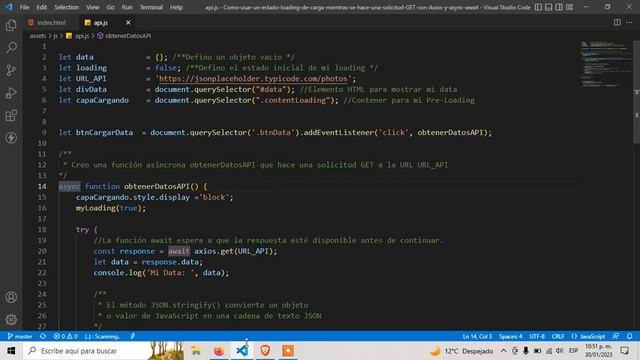Click the Visual Studio Code taskbar icon

(242, 351)
